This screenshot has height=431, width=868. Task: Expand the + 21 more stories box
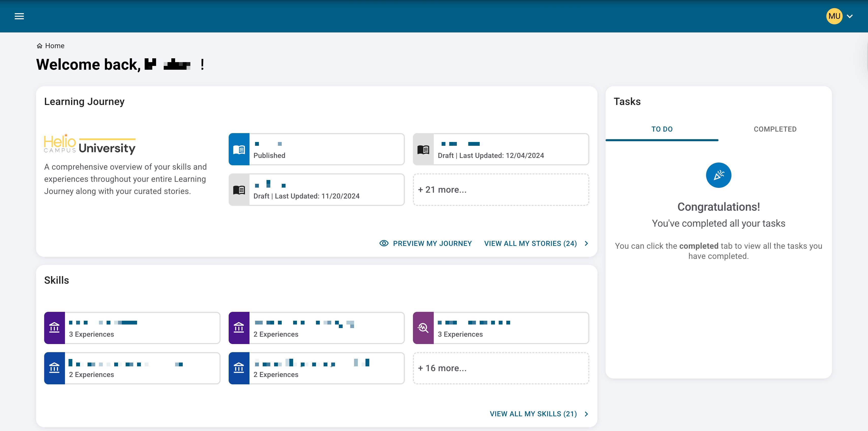[501, 190]
